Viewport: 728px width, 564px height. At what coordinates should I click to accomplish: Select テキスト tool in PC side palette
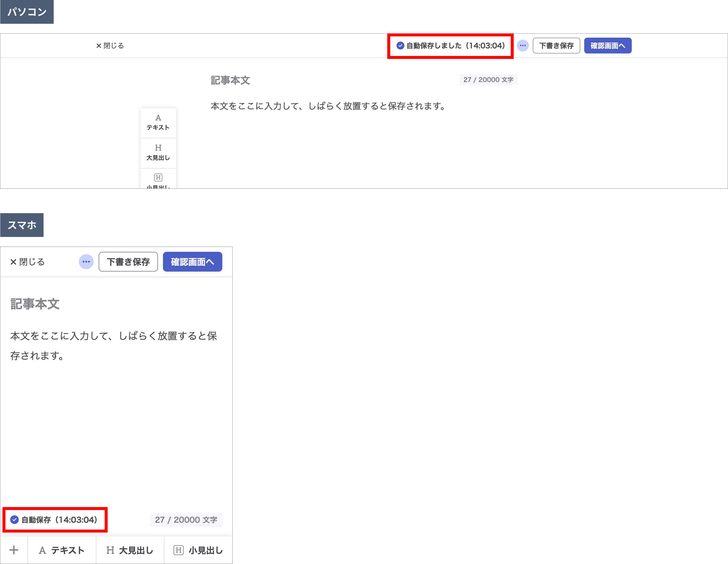pos(158,122)
